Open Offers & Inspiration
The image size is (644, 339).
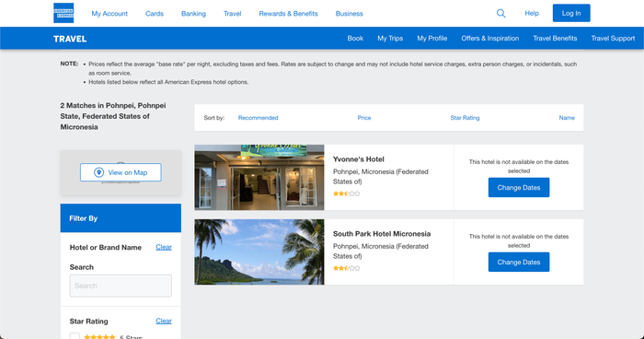(x=490, y=39)
